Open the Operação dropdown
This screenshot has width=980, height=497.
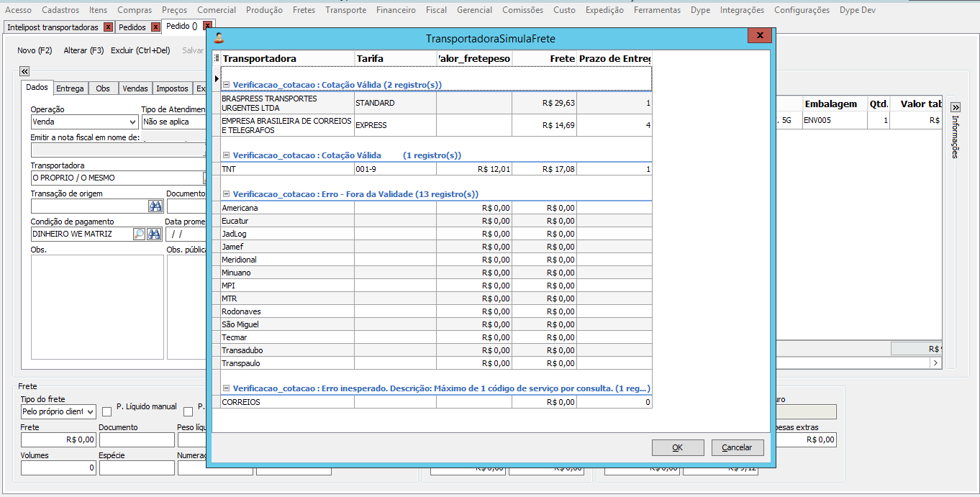[x=132, y=122]
